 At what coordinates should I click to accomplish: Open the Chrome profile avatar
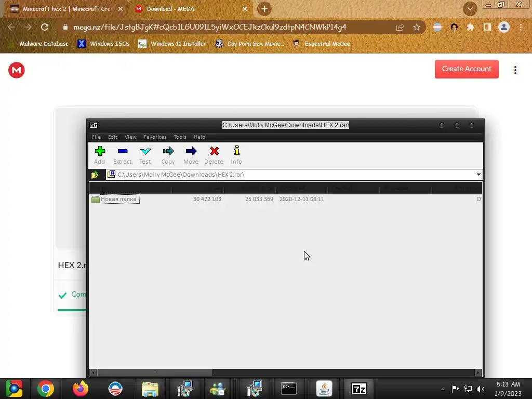(x=504, y=27)
